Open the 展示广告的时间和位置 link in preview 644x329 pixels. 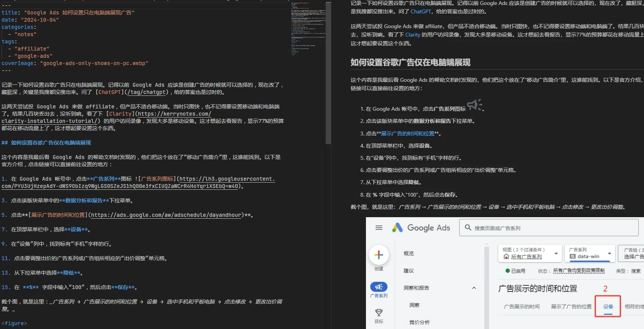click(407, 134)
